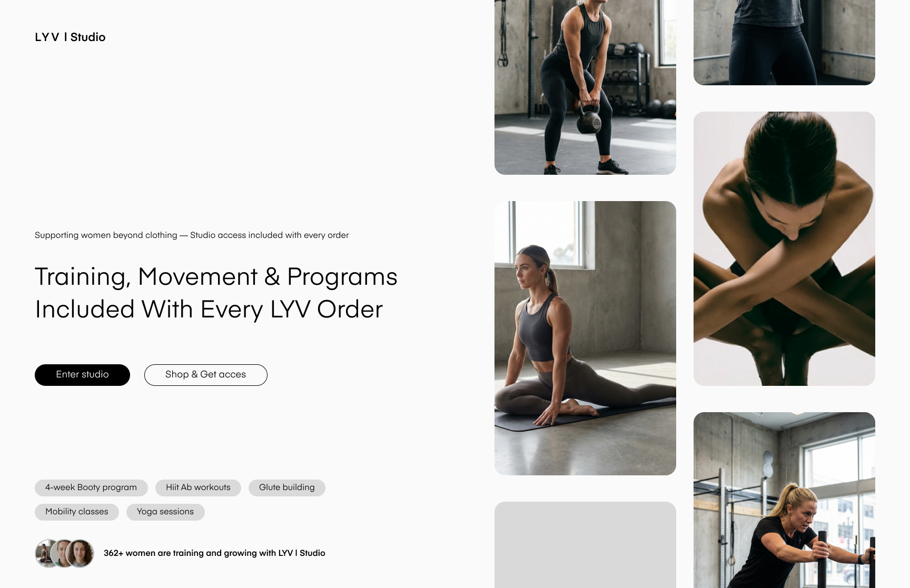The height and width of the screenshot is (588, 910).
Task: Click the 362+ women training text
Action: tap(214, 553)
